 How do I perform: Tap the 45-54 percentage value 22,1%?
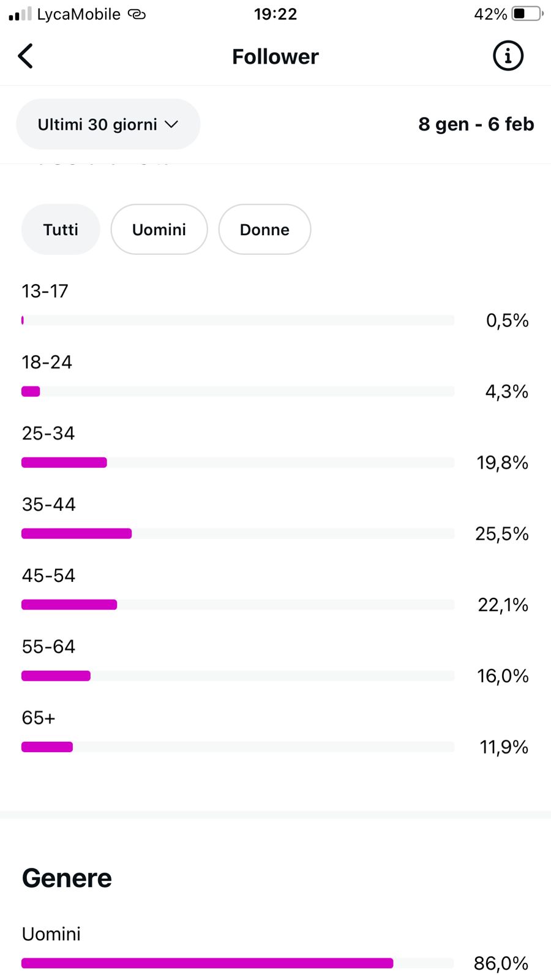pos(503,605)
